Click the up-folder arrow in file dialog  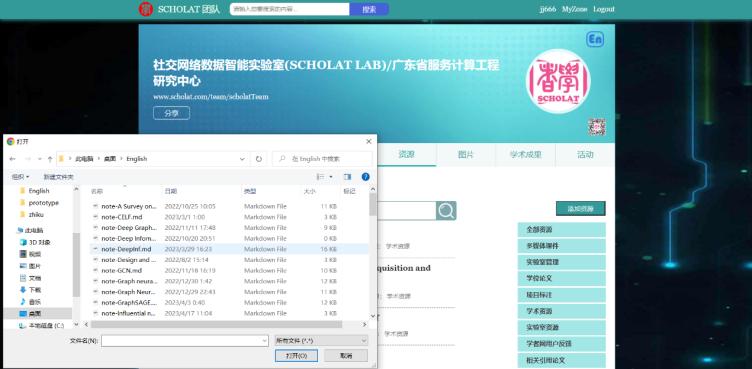pos(50,159)
